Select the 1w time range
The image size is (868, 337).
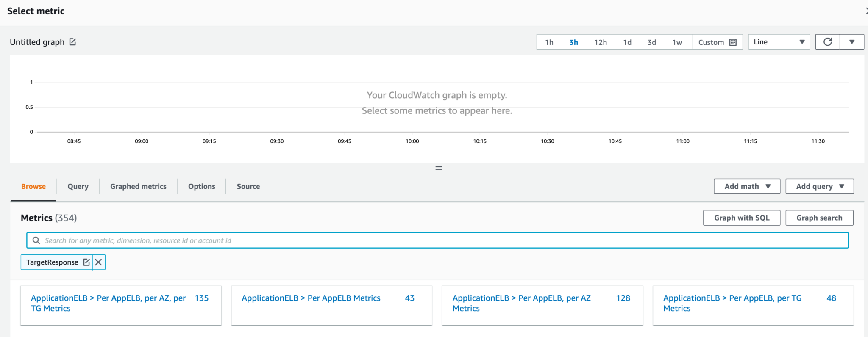(x=677, y=42)
